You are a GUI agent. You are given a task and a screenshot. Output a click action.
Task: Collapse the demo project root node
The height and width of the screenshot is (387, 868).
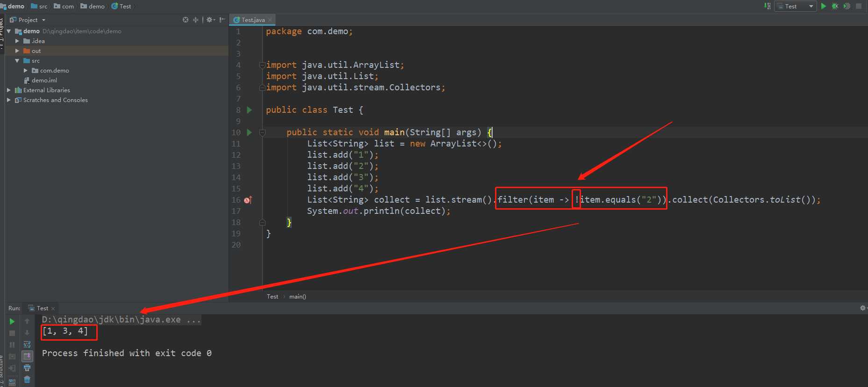(9, 31)
